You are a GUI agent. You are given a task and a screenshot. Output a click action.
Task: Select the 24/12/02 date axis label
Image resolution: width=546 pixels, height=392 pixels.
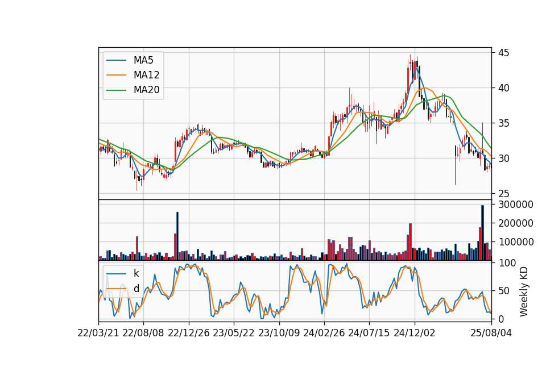[x=415, y=333]
